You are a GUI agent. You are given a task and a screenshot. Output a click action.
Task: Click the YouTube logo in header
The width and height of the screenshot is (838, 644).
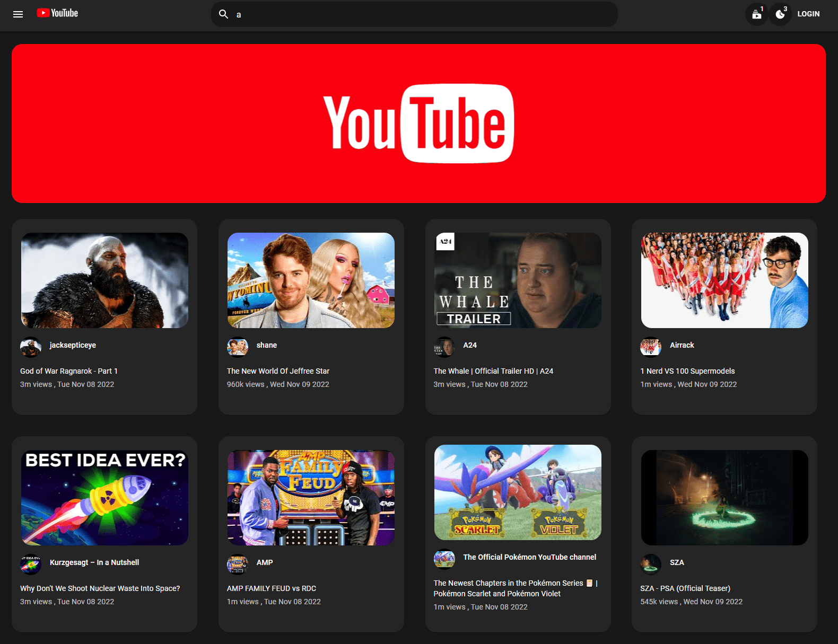tap(57, 13)
